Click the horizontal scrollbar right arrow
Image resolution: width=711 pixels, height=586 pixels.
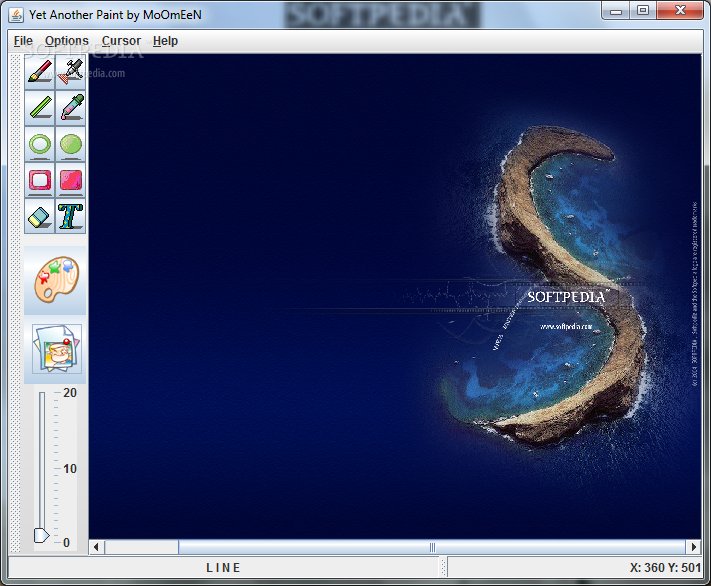coord(693,547)
